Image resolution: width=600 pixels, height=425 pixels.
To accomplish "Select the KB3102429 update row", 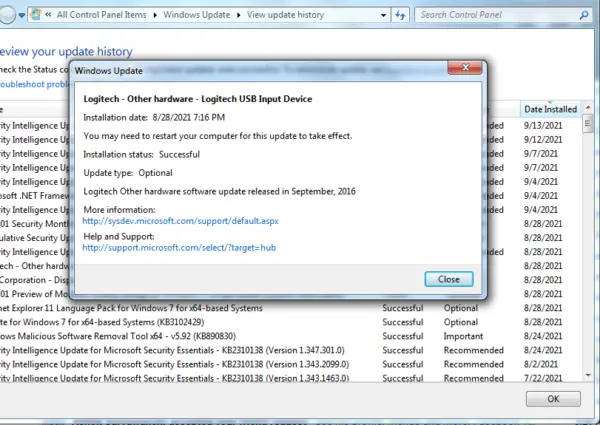I will pyautogui.click(x=291, y=322).
